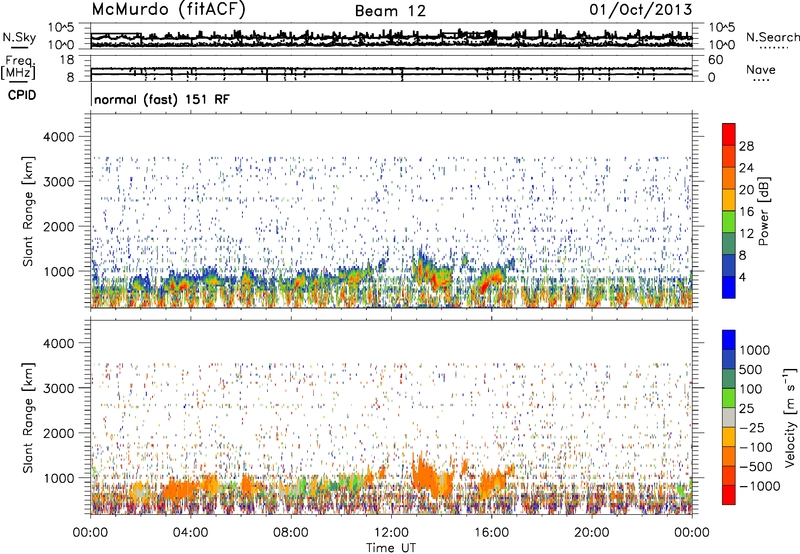Click the '04:00' time axis tick label
800x554 pixels.
coord(190,533)
